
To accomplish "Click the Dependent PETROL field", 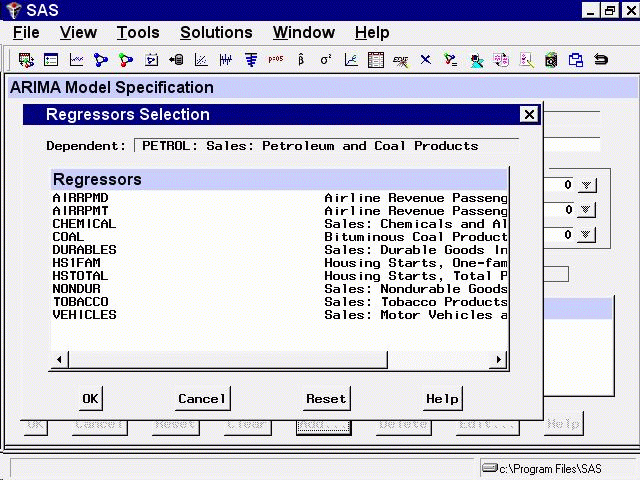I will coord(327,146).
